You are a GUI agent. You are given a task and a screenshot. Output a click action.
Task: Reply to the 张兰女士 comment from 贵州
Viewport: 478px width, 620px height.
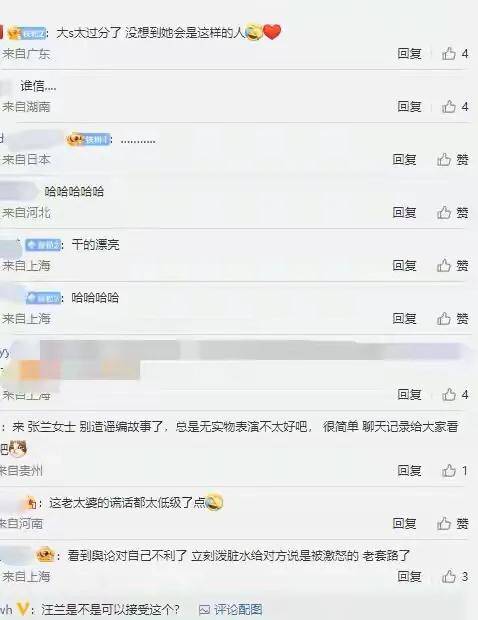409,471
